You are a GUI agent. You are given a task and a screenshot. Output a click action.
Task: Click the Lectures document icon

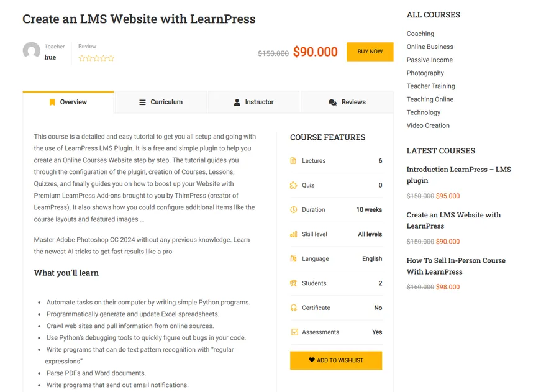click(293, 161)
